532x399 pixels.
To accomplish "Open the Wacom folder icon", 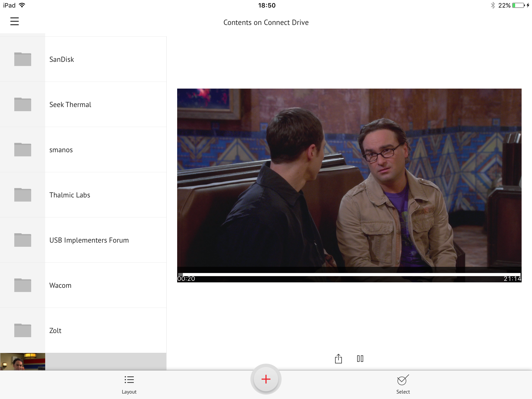I will pyautogui.click(x=23, y=285).
